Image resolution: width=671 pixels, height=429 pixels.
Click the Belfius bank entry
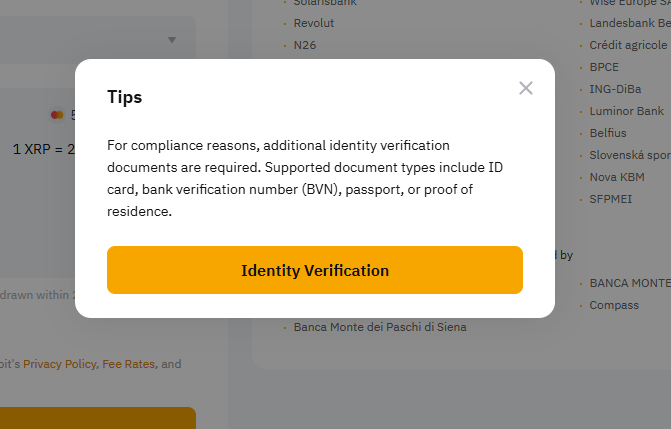coord(608,133)
